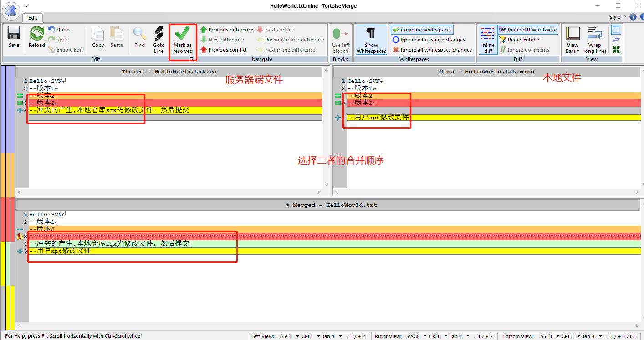This screenshot has height=340, width=644.
Task: Click the red conflict area in locator bar
Action: pos(7,219)
